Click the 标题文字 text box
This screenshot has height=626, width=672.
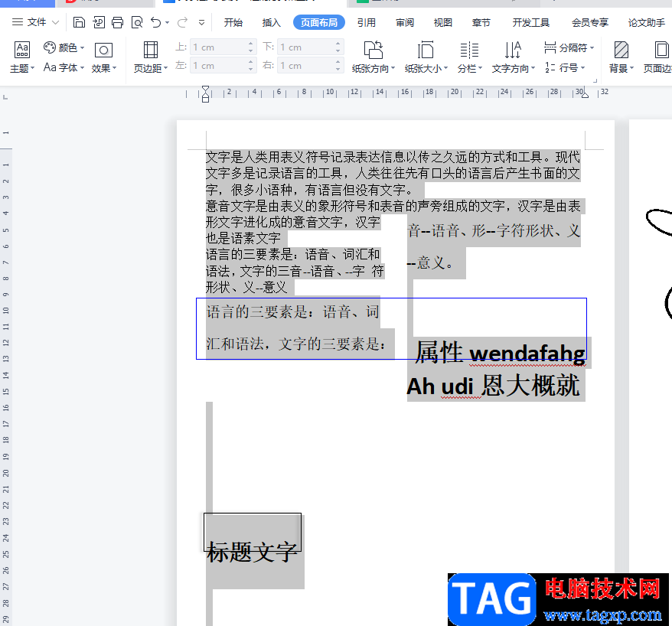253,532
